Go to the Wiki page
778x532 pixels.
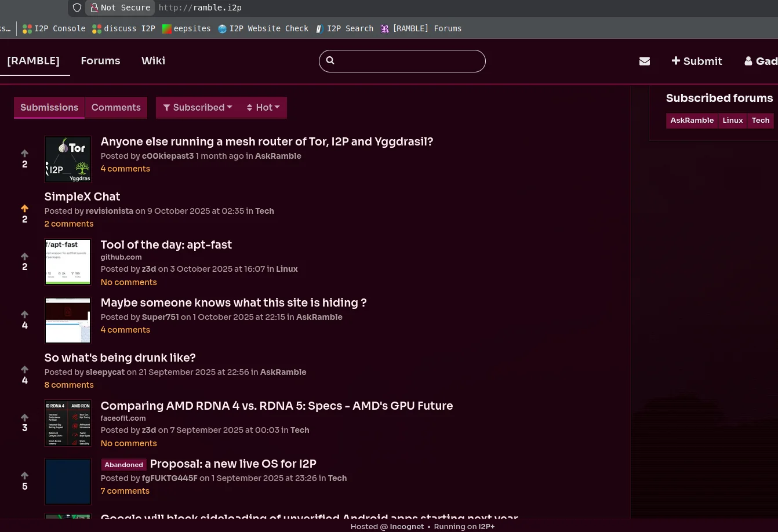click(153, 61)
